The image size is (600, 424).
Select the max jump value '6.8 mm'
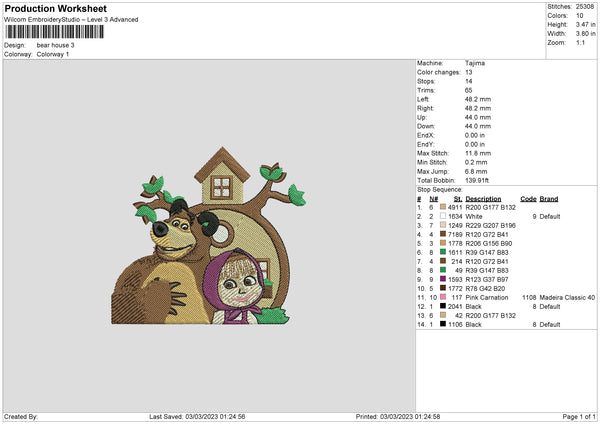coord(476,171)
